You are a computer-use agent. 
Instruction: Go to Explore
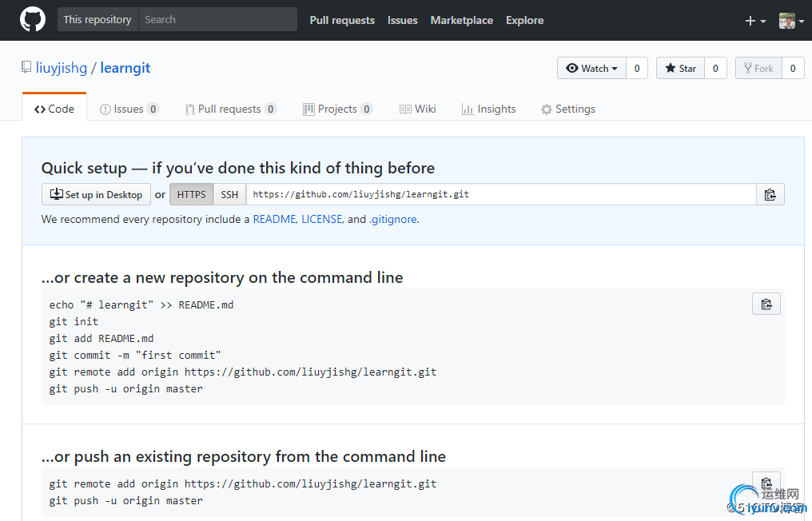[x=524, y=20]
